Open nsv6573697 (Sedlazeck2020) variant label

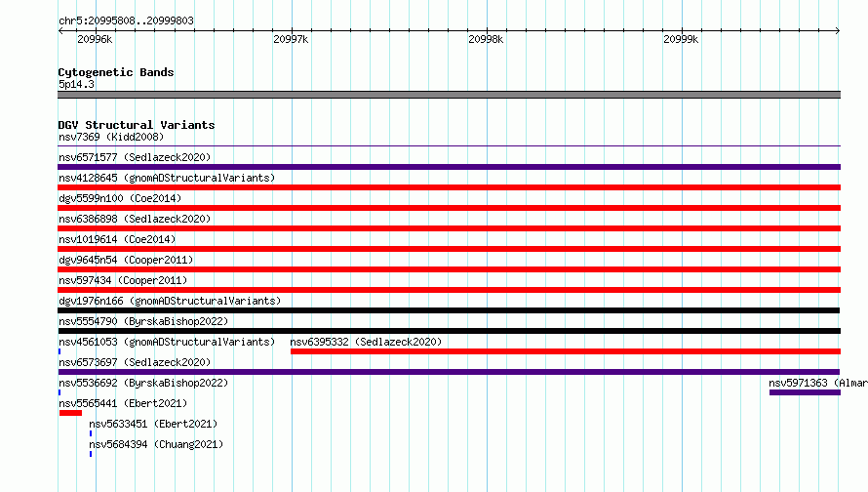[x=135, y=362]
